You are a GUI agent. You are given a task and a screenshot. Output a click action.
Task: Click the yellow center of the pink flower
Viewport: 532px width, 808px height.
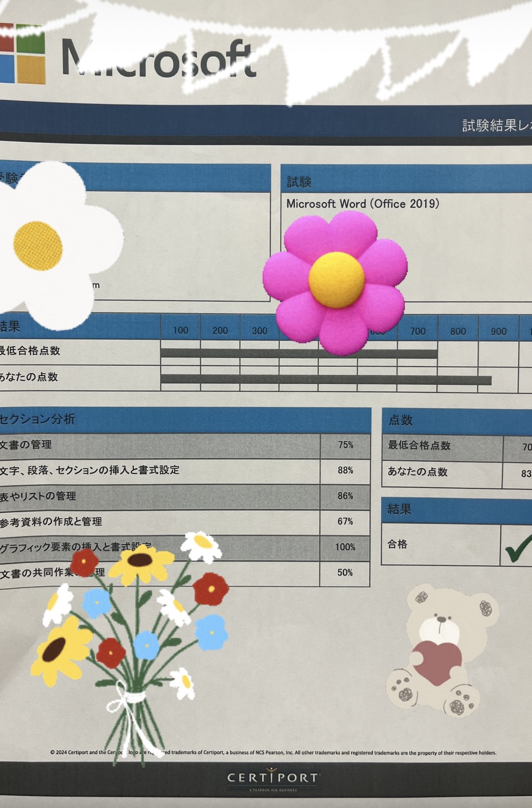tap(336, 278)
